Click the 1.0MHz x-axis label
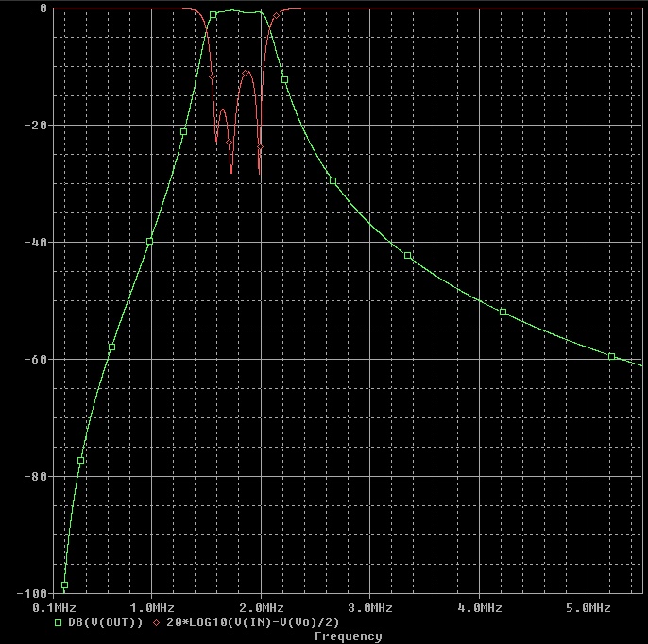The width and height of the screenshot is (648, 644). click(152, 608)
